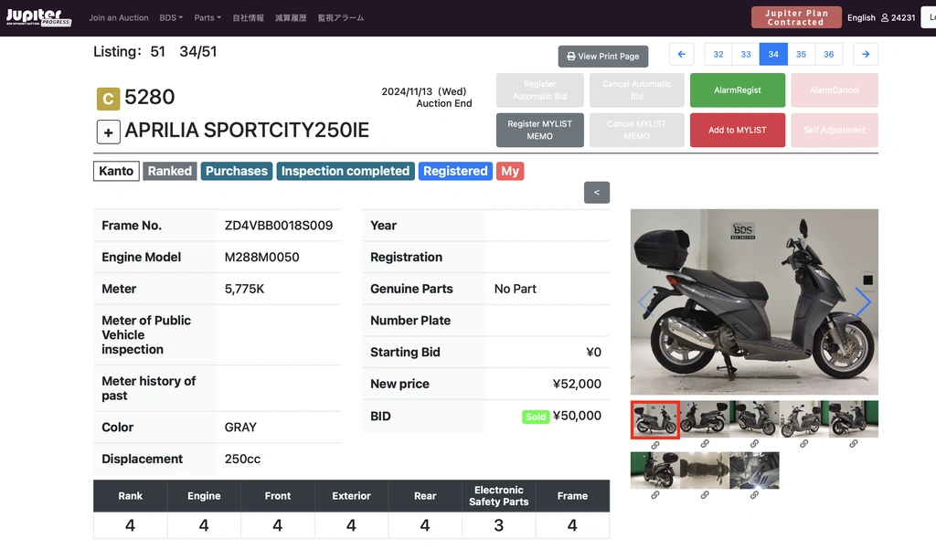Click the link icon under the third top-row thumbnail
Image resolution: width=936 pixels, height=560 pixels.
(754, 444)
